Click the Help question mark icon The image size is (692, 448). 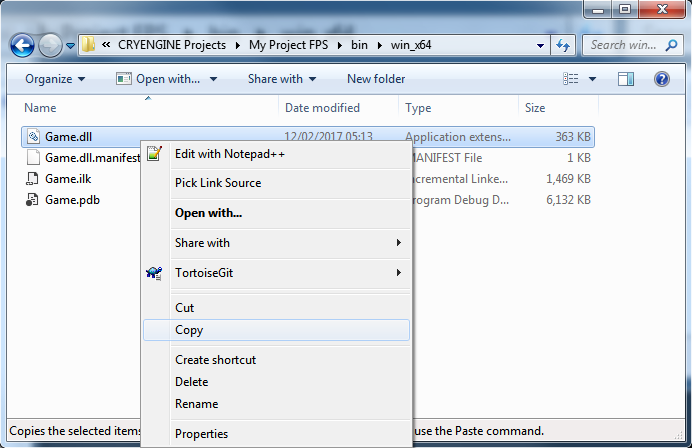pyautogui.click(x=662, y=79)
